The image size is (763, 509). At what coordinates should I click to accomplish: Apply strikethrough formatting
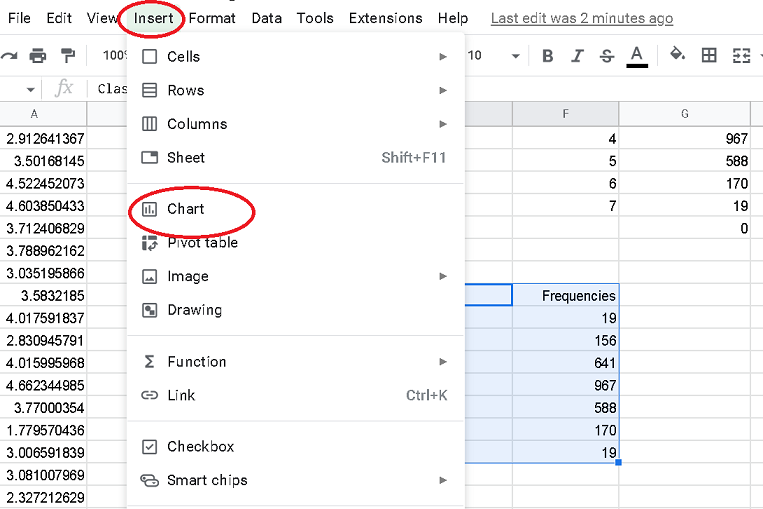(x=606, y=56)
